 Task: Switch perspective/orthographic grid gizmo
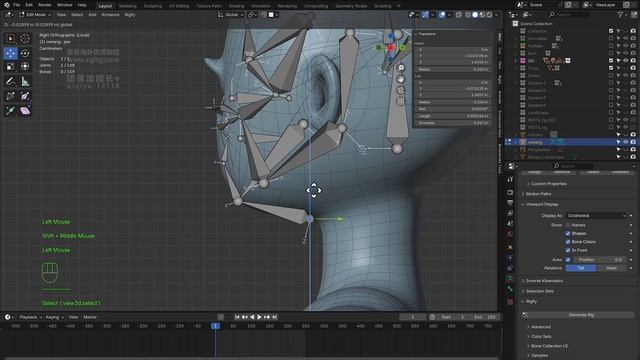[x=401, y=101]
